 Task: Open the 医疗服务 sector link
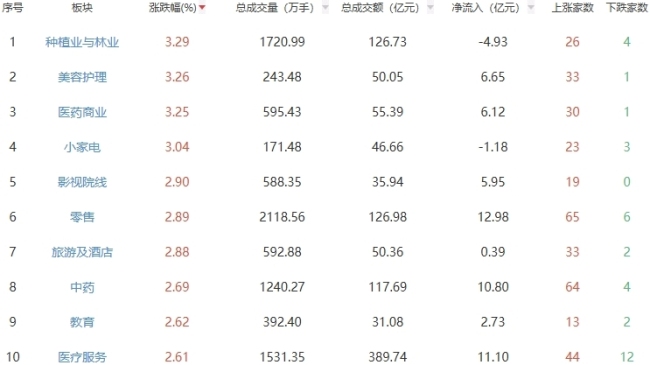pyautogui.click(x=82, y=357)
